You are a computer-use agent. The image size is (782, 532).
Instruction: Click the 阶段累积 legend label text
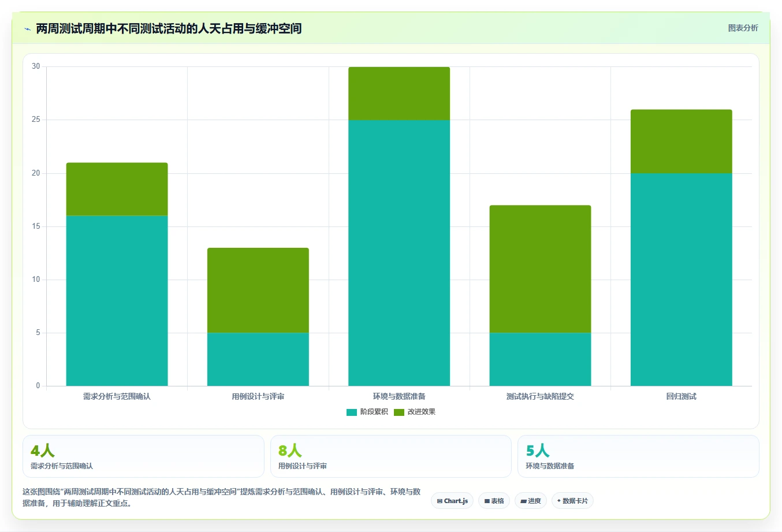(374, 412)
